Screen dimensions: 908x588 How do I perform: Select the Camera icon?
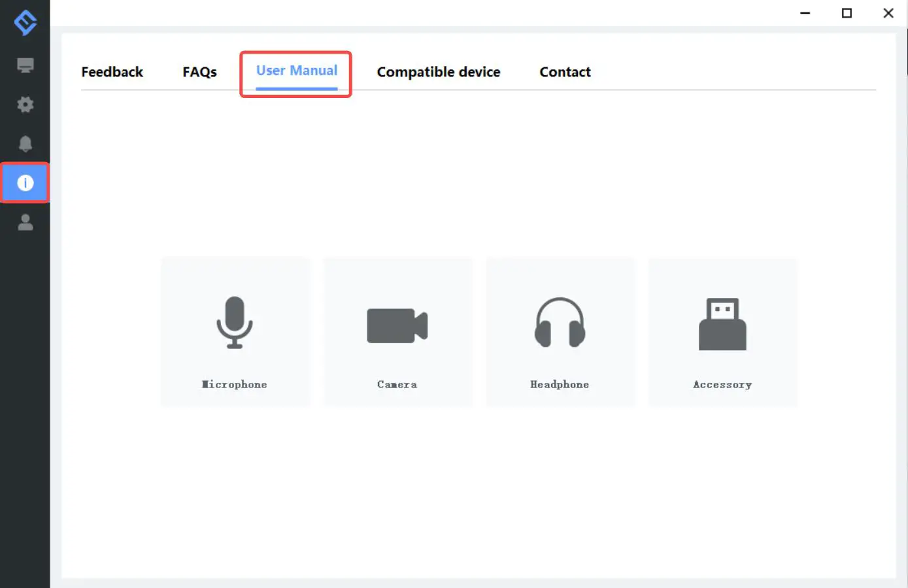click(x=397, y=324)
